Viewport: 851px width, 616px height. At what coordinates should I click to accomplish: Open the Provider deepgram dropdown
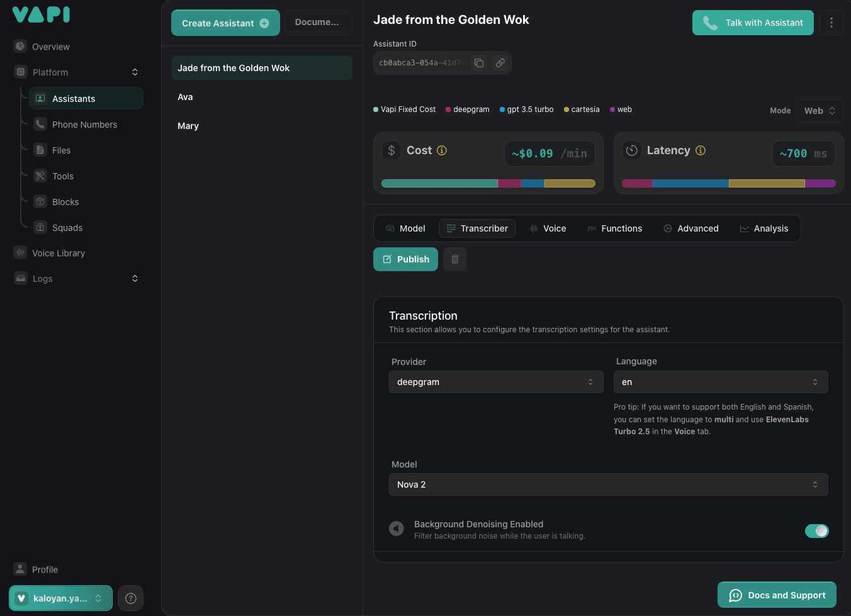pyautogui.click(x=495, y=382)
